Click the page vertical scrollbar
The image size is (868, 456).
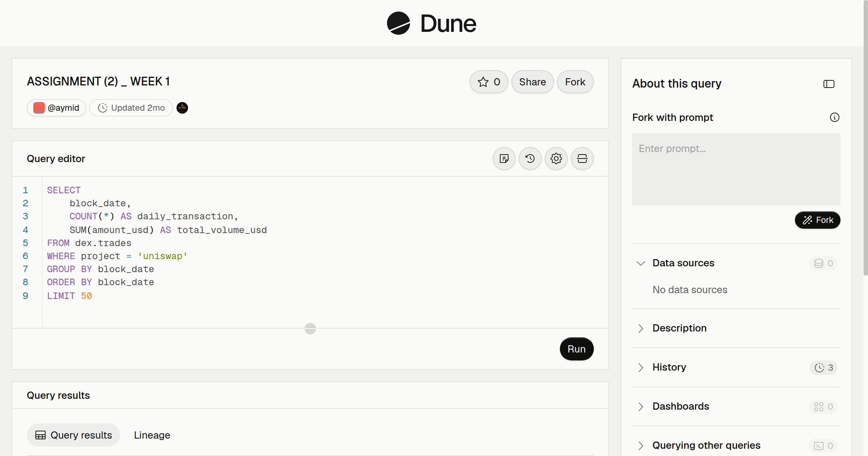[x=865, y=138]
